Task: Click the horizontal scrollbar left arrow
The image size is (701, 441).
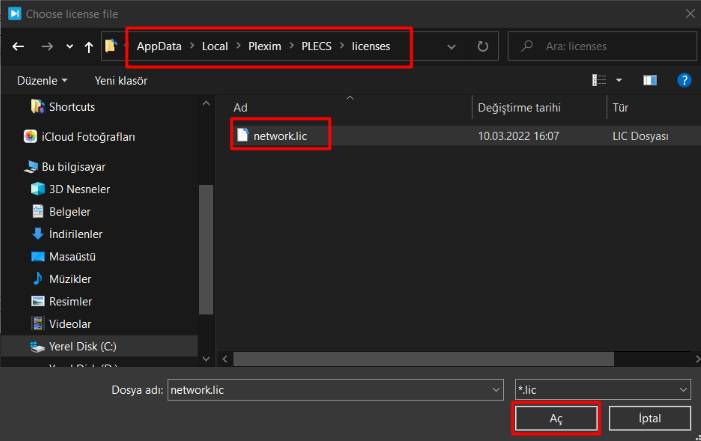Action: tap(225, 359)
